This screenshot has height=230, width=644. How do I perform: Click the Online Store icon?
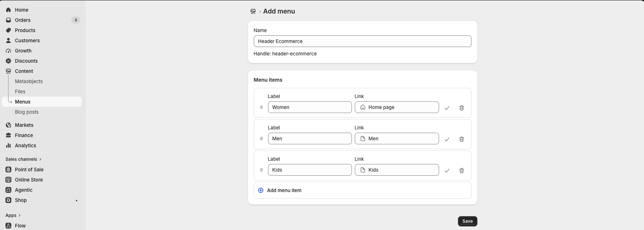(8, 180)
